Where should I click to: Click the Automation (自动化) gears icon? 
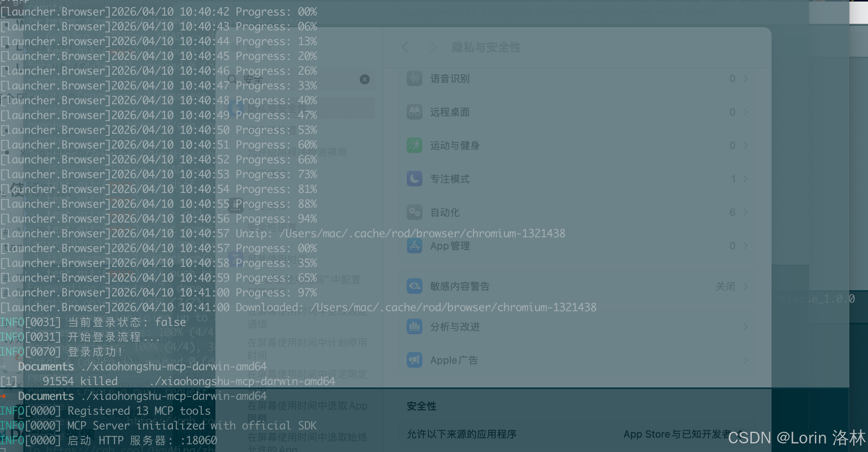pyautogui.click(x=415, y=212)
